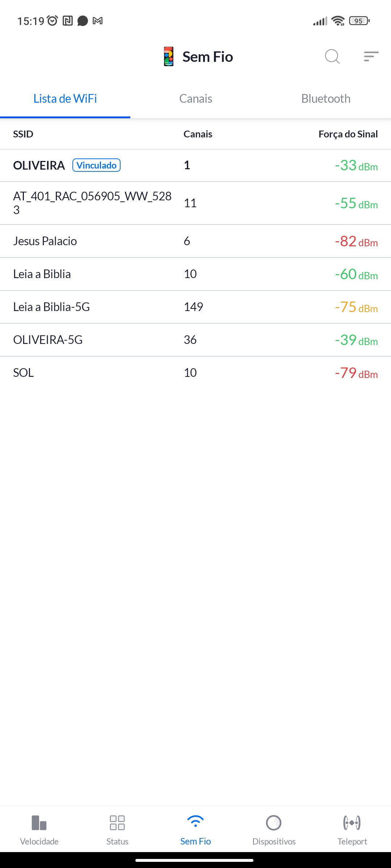Tap the device phone icon beside Sem Fio
This screenshot has height=868, width=391.
(x=169, y=56)
